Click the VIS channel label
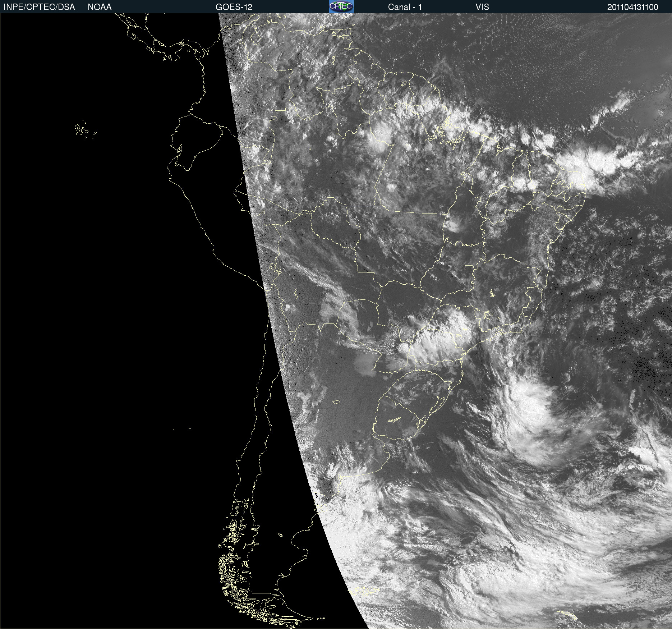The image size is (672, 629). click(482, 7)
